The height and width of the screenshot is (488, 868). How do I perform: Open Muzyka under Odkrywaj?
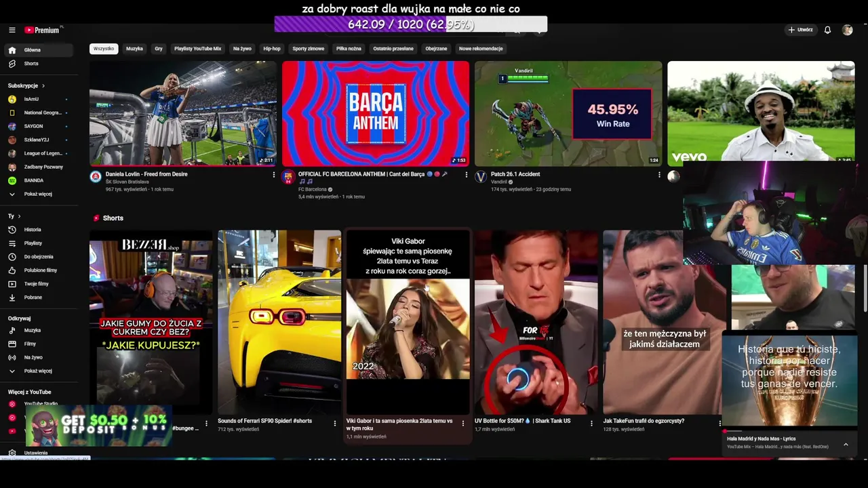click(x=39, y=331)
